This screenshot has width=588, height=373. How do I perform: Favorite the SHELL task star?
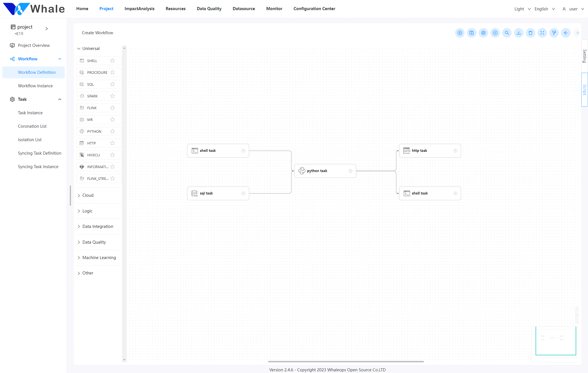pyautogui.click(x=112, y=61)
